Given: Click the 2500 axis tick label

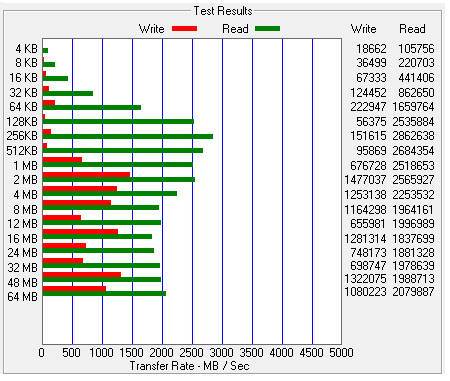Looking at the screenshot, I should (191, 353).
